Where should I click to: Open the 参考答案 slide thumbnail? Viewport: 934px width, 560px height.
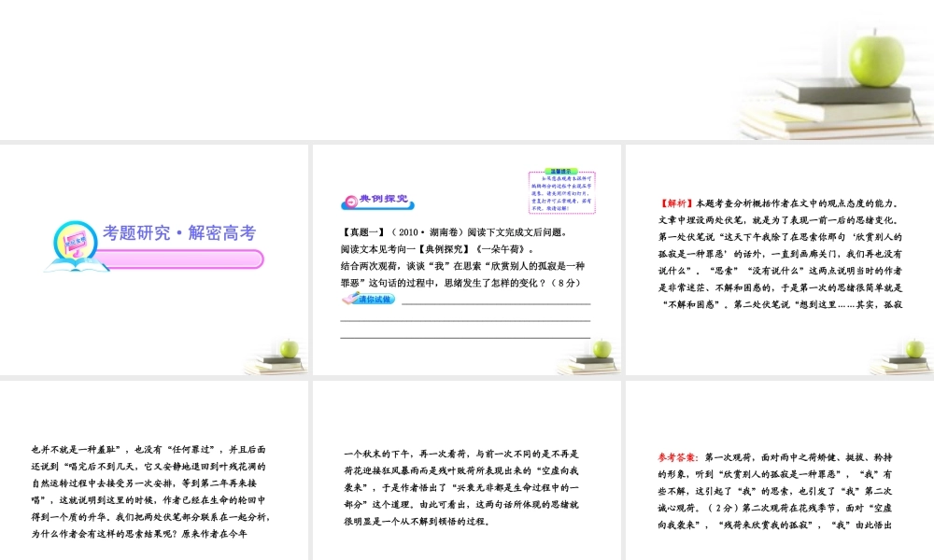(x=780, y=470)
